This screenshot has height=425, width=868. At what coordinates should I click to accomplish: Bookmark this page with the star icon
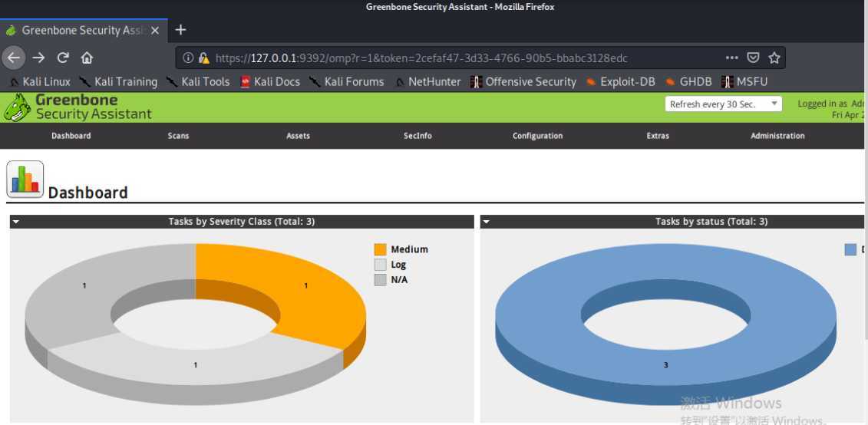coord(774,58)
